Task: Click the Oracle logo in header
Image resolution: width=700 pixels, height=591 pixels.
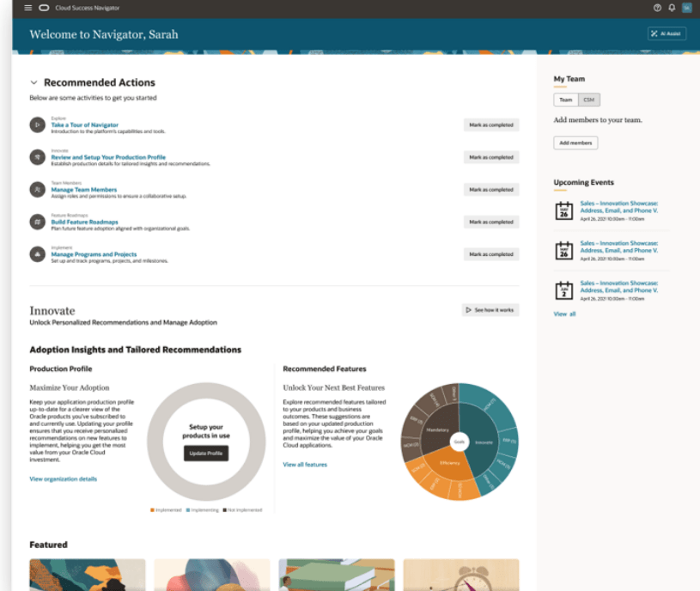Action: point(44,8)
